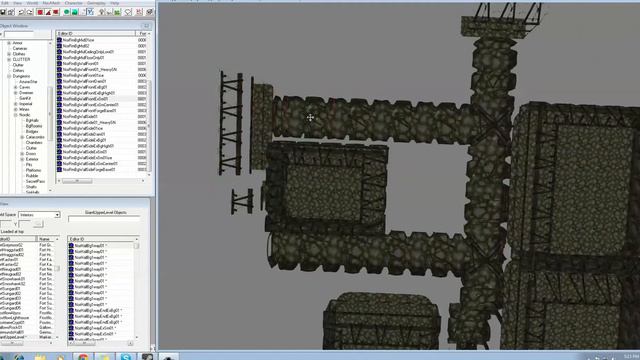This screenshot has width=640, height=360.
Task: Open Internet Explorer from the taskbar
Action: tap(19, 357)
